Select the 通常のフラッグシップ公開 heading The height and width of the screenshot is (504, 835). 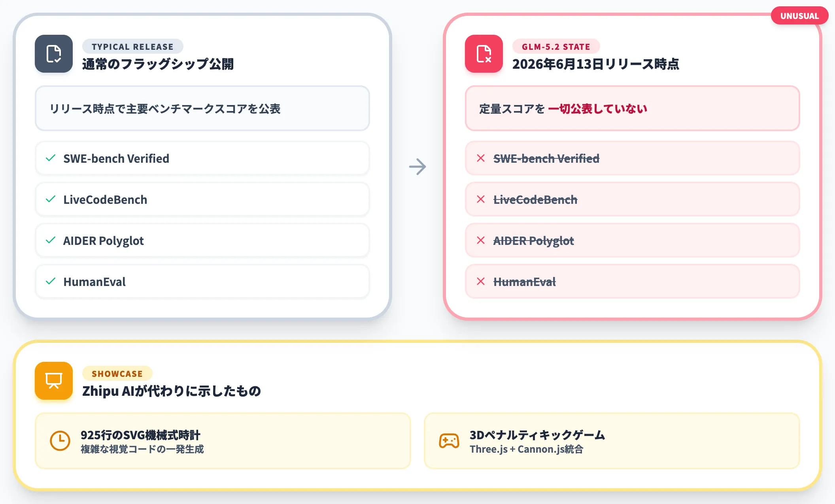coord(158,64)
